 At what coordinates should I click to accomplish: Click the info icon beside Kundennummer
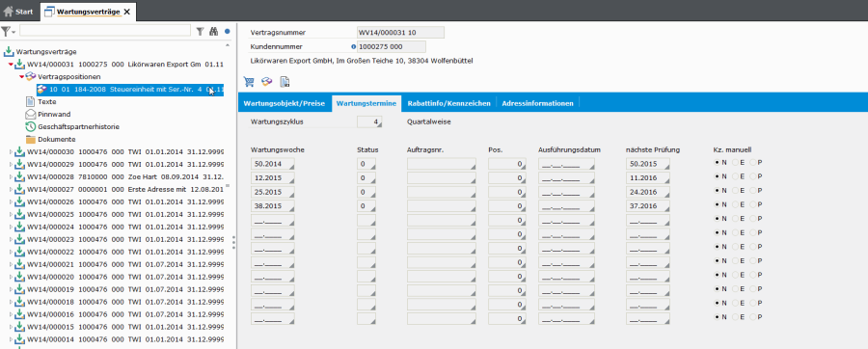click(x=354, y=47)
